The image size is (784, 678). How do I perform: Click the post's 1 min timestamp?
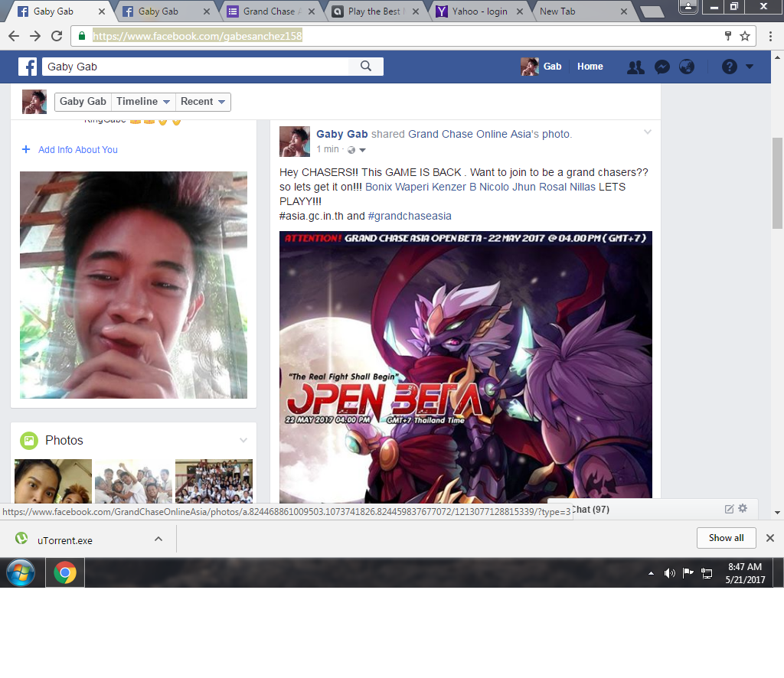328,149
